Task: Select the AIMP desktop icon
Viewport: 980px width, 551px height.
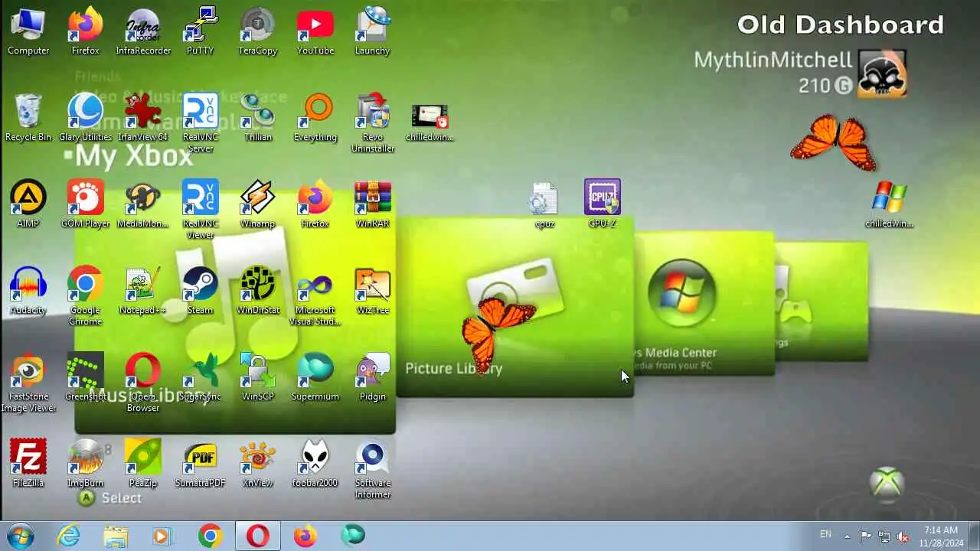Action: pyautogui.click(x=28, y=204)
